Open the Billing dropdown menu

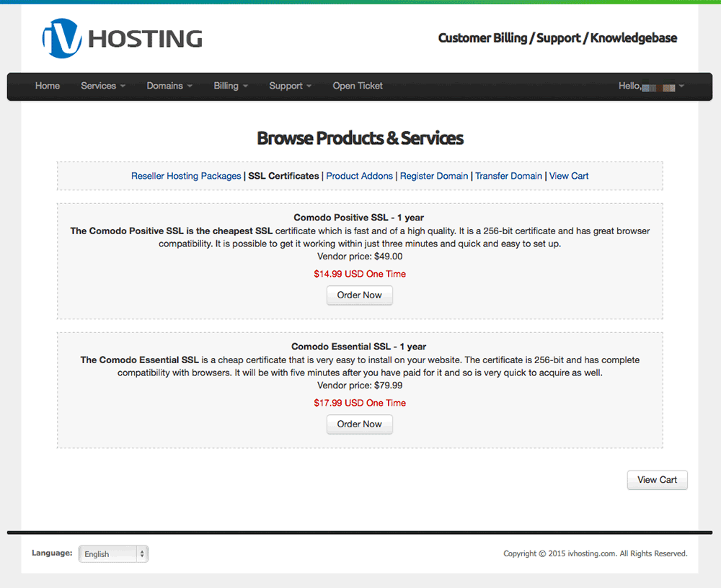pyautogui.click(x=231, y=86)
